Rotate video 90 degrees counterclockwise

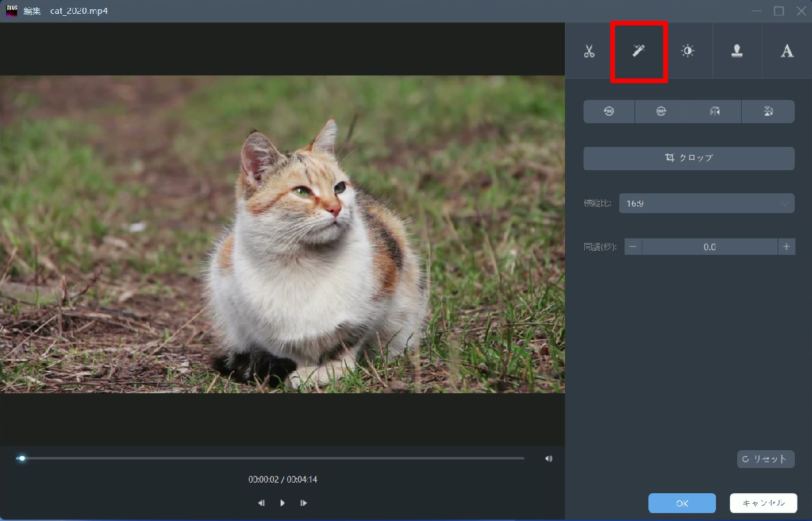coord(609,112)
